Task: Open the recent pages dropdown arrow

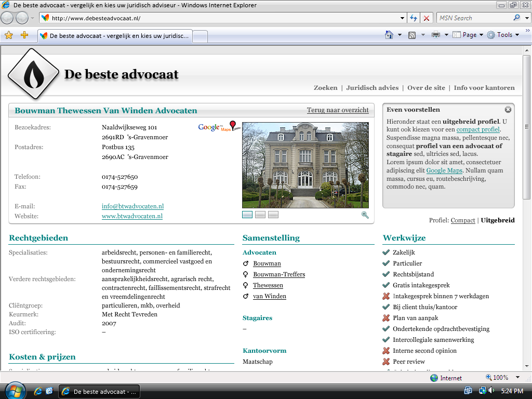Action: [33, 18]
